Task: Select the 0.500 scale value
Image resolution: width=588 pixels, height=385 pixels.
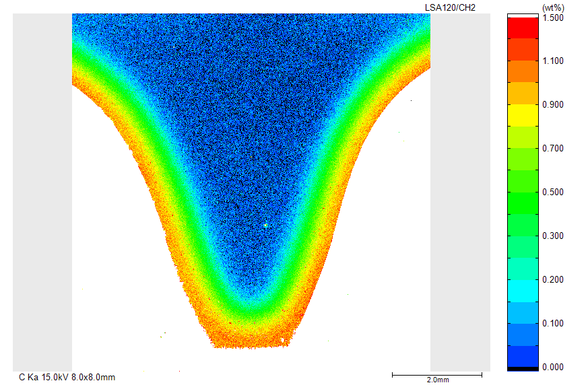Action: pos(553,192)
